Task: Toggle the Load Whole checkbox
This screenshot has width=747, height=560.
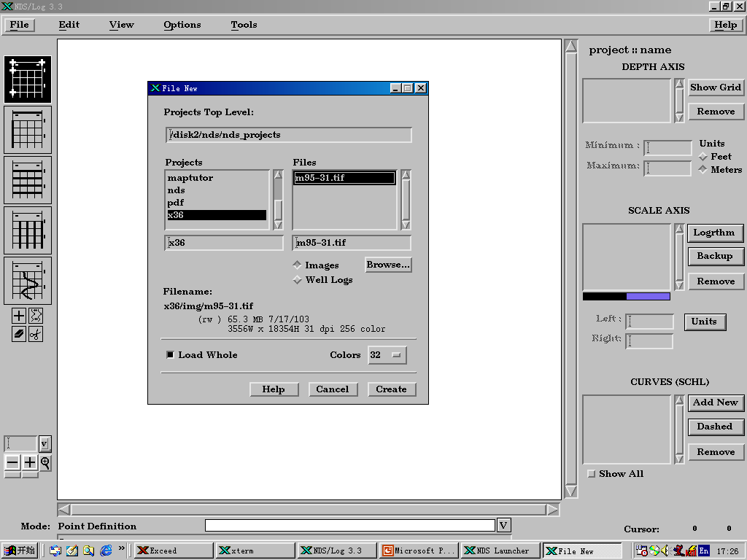Action: point(170,355)
